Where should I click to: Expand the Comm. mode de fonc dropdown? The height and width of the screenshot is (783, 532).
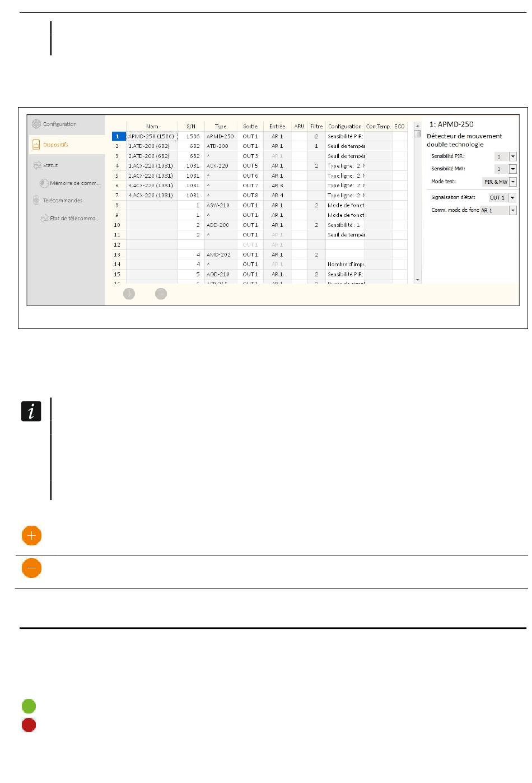[513, 210]
